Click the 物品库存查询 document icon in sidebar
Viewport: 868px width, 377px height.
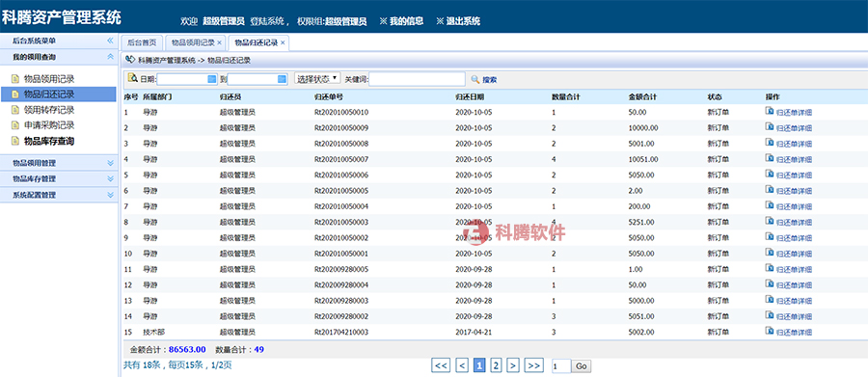[15, 141]
